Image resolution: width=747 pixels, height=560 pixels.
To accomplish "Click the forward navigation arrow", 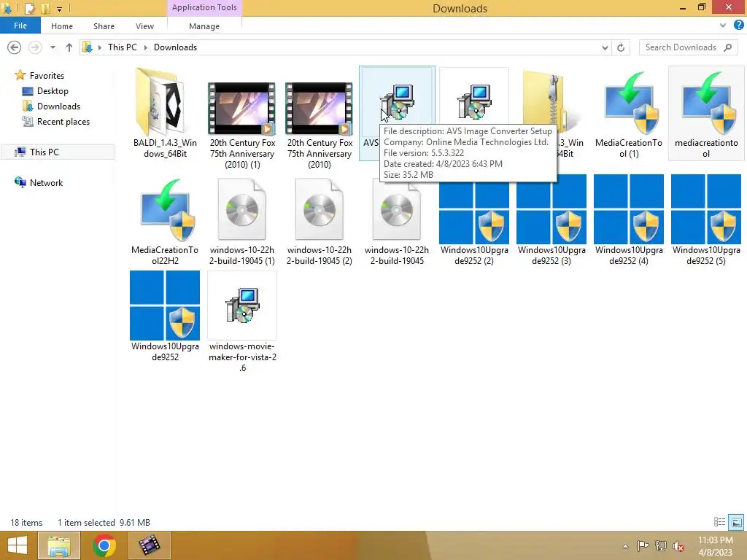I will click(x=35, y=47).
